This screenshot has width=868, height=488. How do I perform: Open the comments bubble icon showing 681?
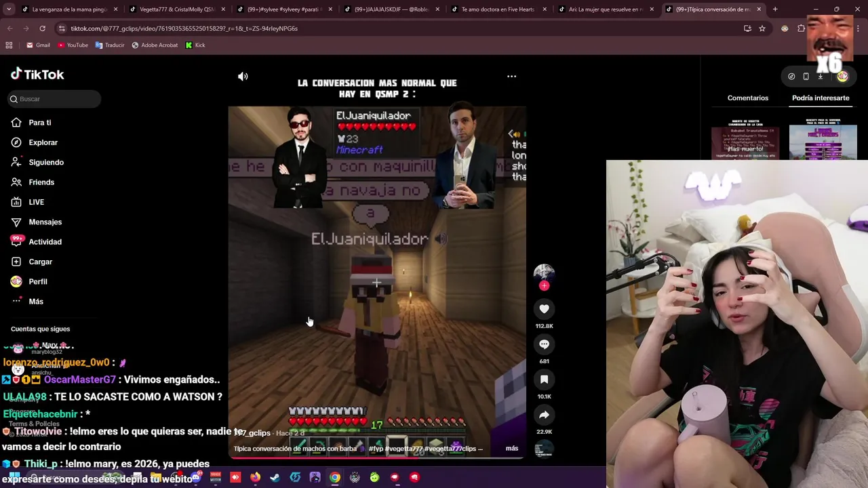[544, 344]
